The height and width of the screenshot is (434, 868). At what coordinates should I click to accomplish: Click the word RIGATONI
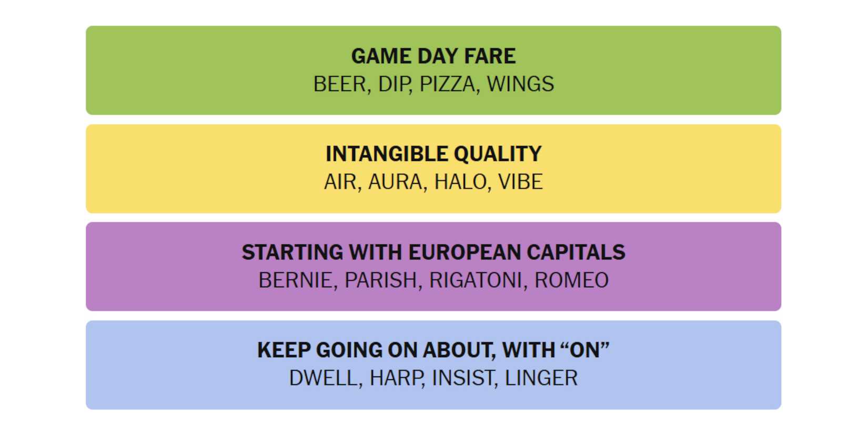pyautogui.click(x=476, y=280)
